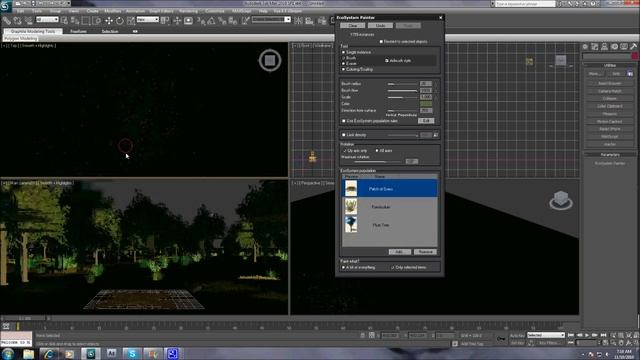Open the Rendering menu

click(x=188, y=11)
